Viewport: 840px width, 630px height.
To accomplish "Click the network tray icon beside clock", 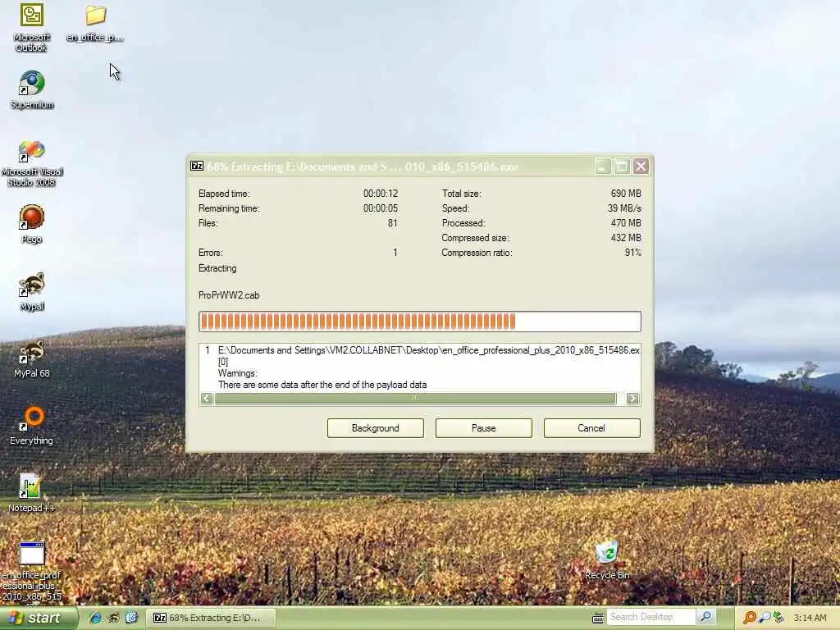I will pos(778,618).
